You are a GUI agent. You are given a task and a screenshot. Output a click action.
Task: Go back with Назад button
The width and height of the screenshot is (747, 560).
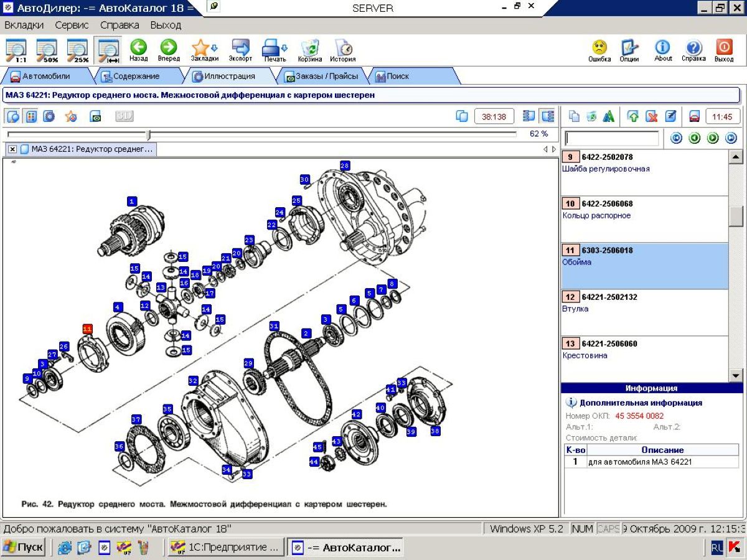point(138,50)
